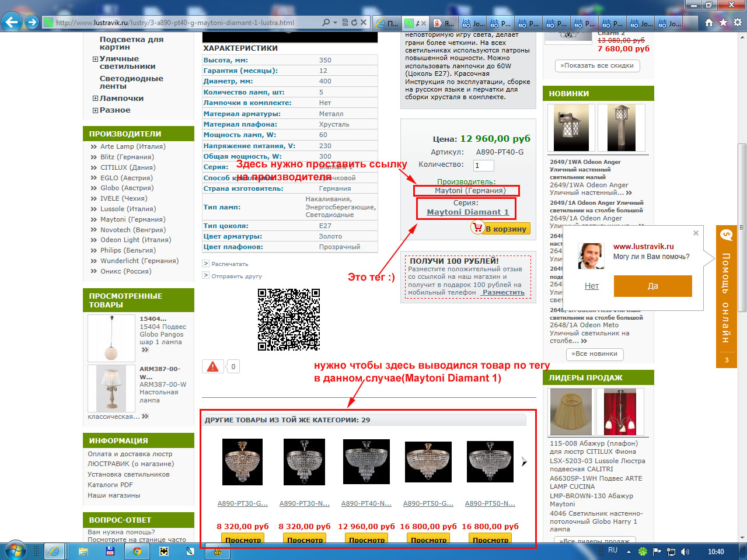This screenshot has height=560, width=747.
Task: Open the 'Помощь онлайн' side tab
Action: tap(727, 297)
